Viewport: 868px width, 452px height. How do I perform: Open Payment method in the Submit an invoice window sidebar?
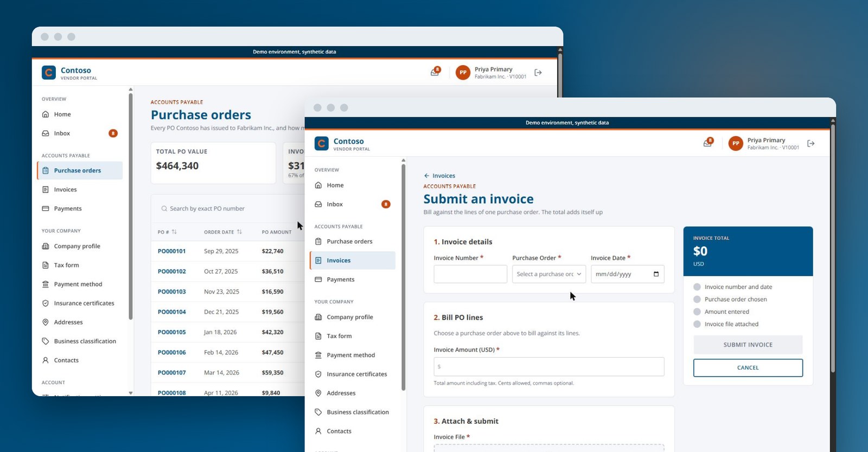(352, 355)
